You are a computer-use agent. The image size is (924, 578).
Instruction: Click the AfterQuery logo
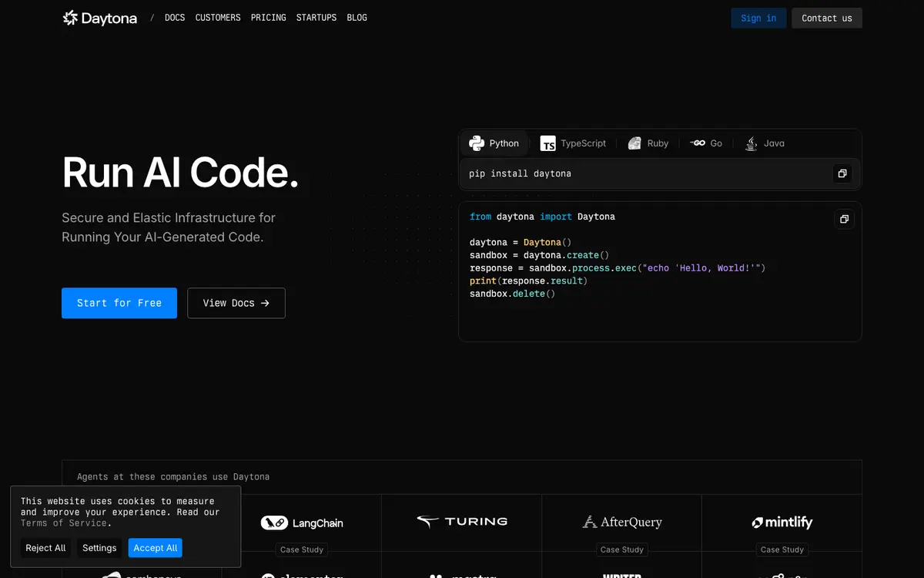(x=622, y=522)
